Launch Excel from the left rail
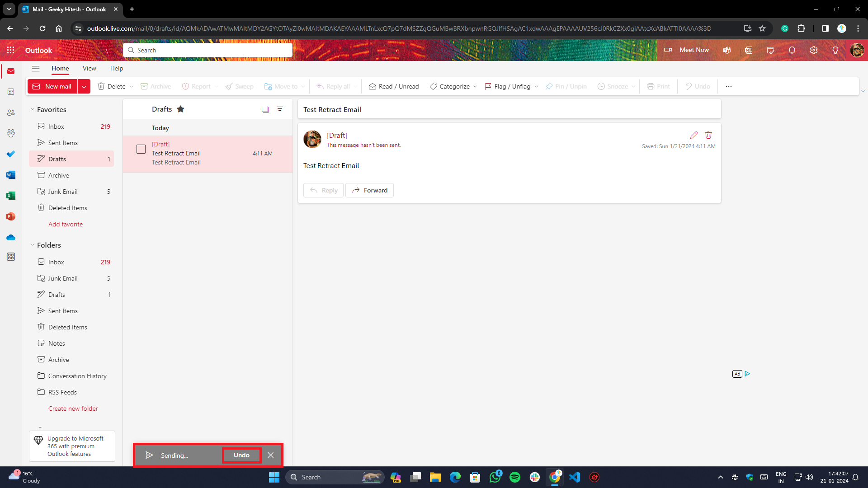Viewport: 868px width, 488px height. (11, 196)
